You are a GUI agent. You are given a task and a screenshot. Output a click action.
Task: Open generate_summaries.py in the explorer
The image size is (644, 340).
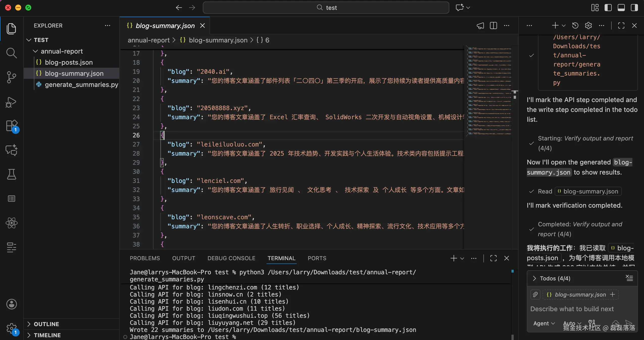81,85
